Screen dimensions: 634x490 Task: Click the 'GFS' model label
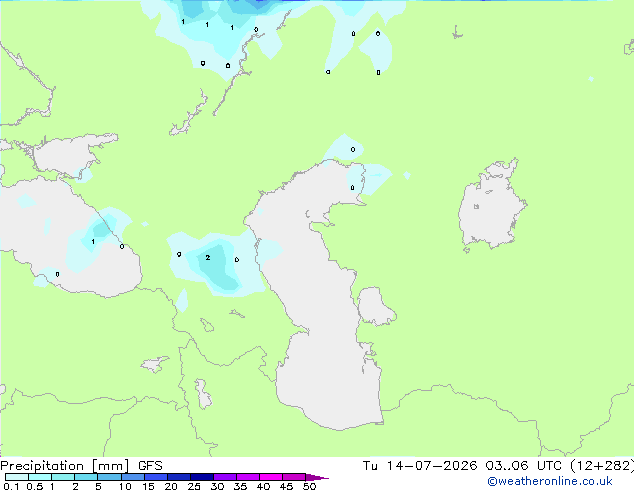[150, 466]
